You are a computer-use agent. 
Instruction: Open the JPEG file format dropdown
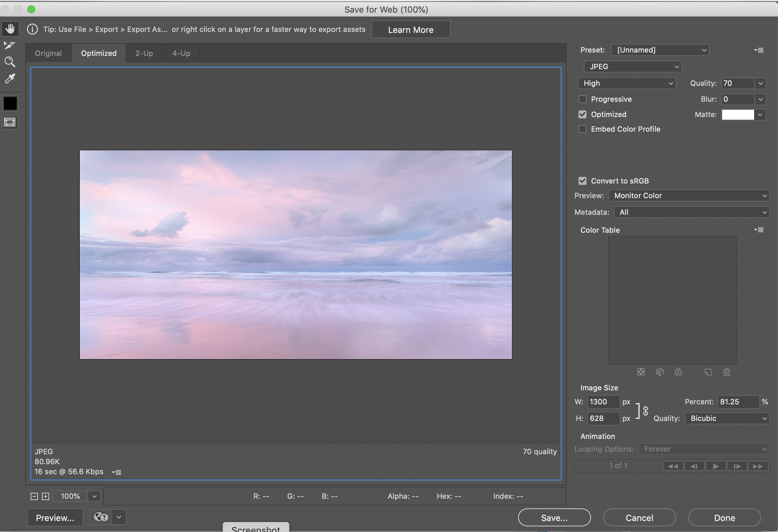tap(632, 66)
